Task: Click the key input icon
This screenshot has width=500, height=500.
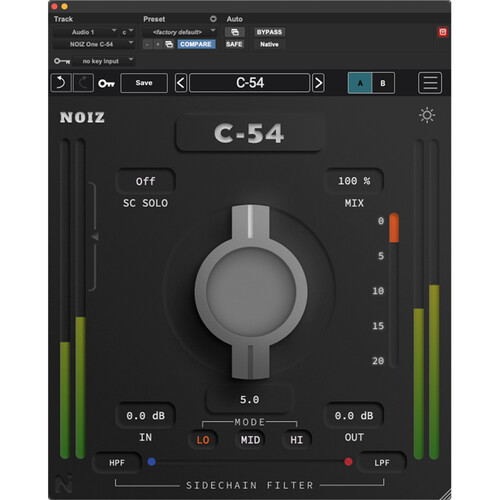Action: pyautogui.click(x=62, y=61)
